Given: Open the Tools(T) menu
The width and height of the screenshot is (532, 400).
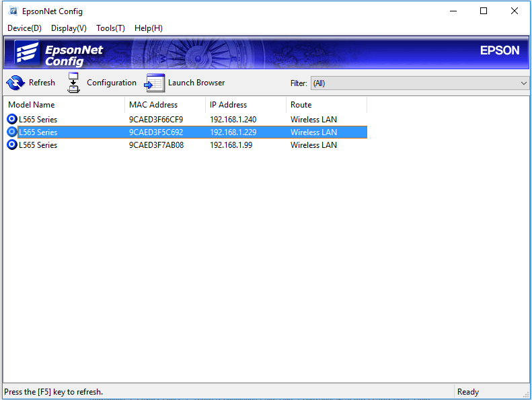Looking at the screenshot, I should [110, 28].
